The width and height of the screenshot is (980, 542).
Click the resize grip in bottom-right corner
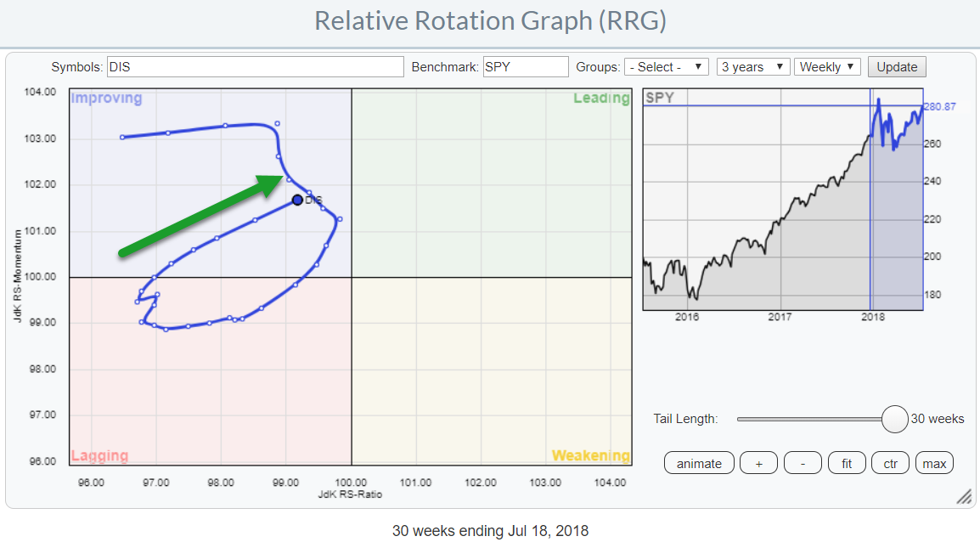pyautogui.click(x=965, y=497)
